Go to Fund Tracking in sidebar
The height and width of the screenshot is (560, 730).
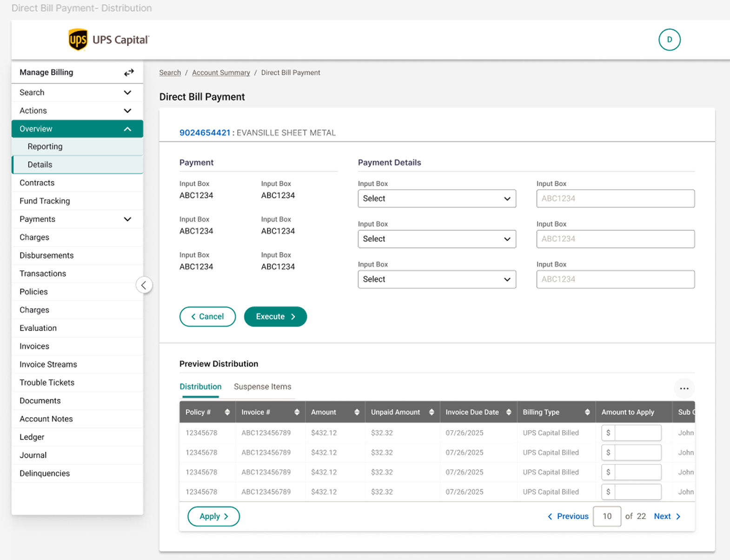pyautogui.click(x=77, y=201)
